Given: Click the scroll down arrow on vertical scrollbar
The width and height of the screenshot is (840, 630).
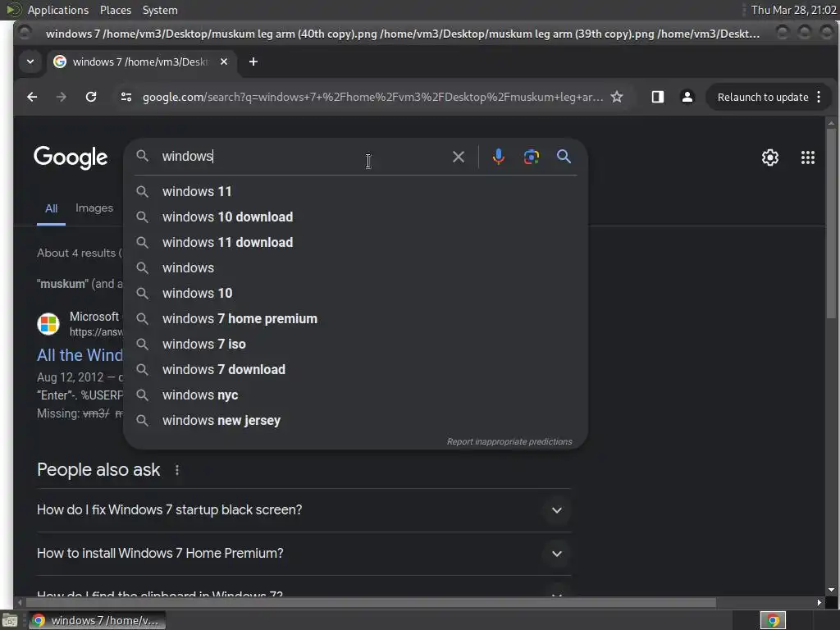Looking at the screenshot, I should [832, 590].
